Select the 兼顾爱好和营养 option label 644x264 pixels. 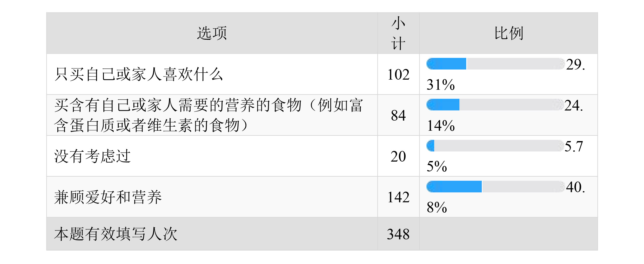[108, 197]
